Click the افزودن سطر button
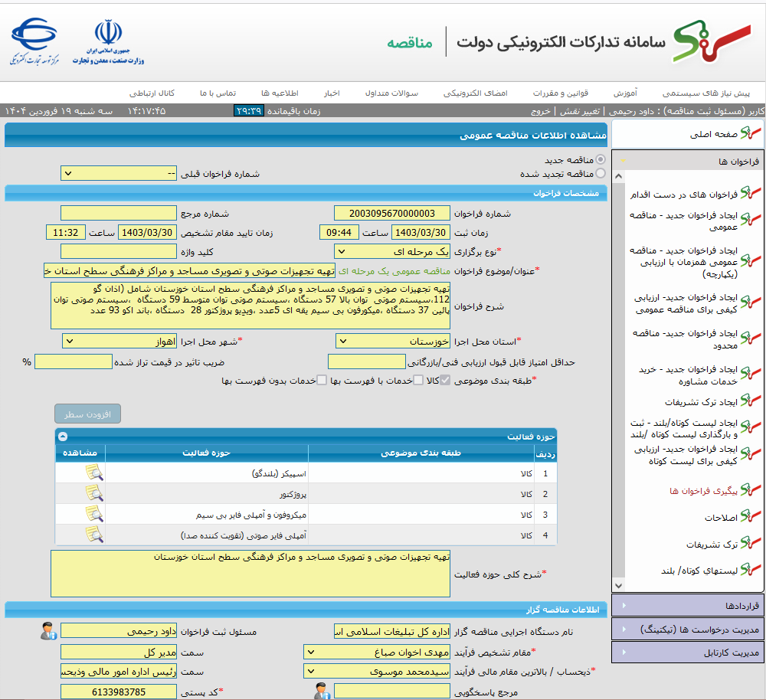 click(x=88, y=414)
